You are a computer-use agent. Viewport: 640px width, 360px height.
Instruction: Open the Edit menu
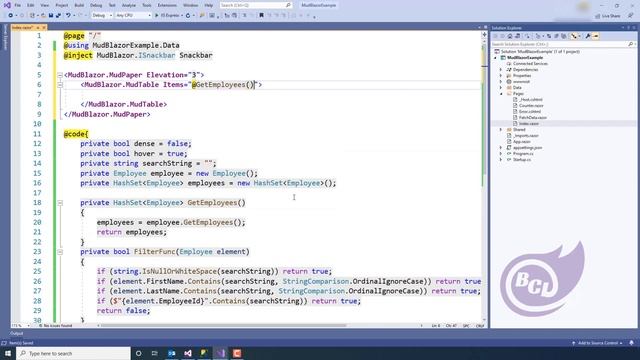pos(31,5)
